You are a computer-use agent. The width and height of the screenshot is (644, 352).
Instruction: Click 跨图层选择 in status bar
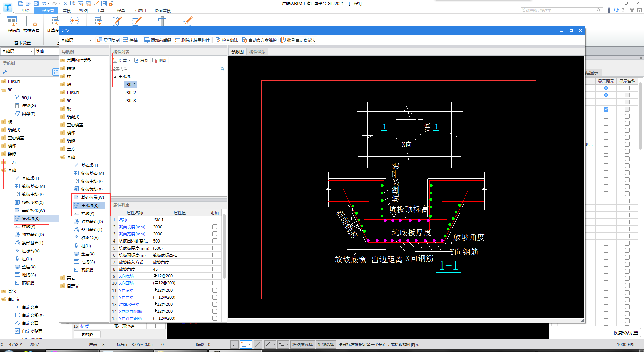click(302, 344)
